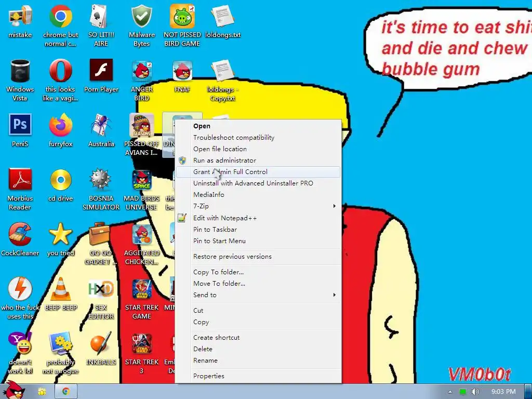
Task: Select Cut in context menu
Action: tap(258, 311)
